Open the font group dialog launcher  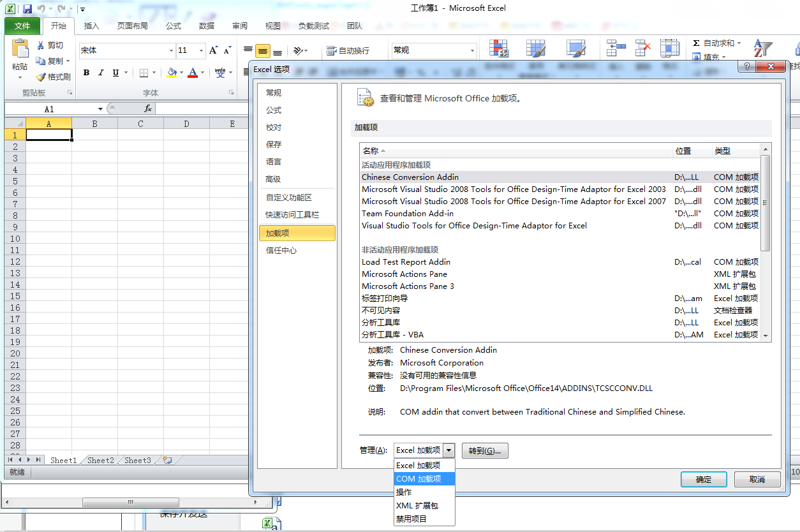[231, 93]
